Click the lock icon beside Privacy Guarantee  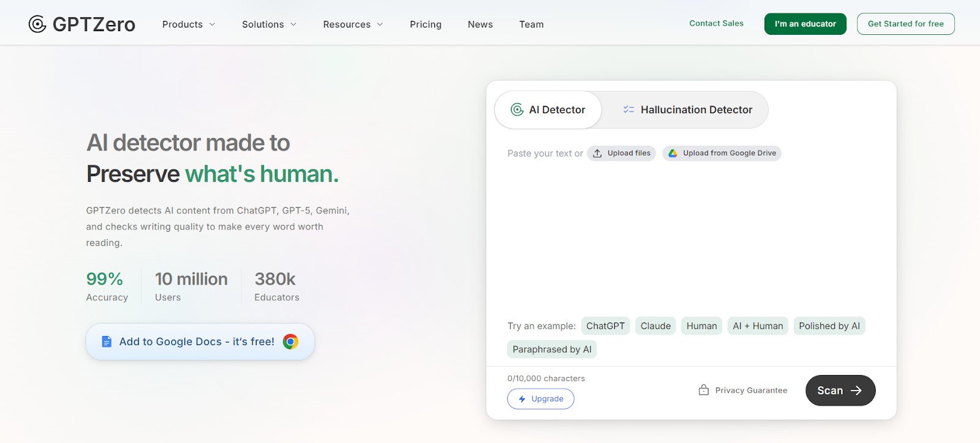coord(704,390)
